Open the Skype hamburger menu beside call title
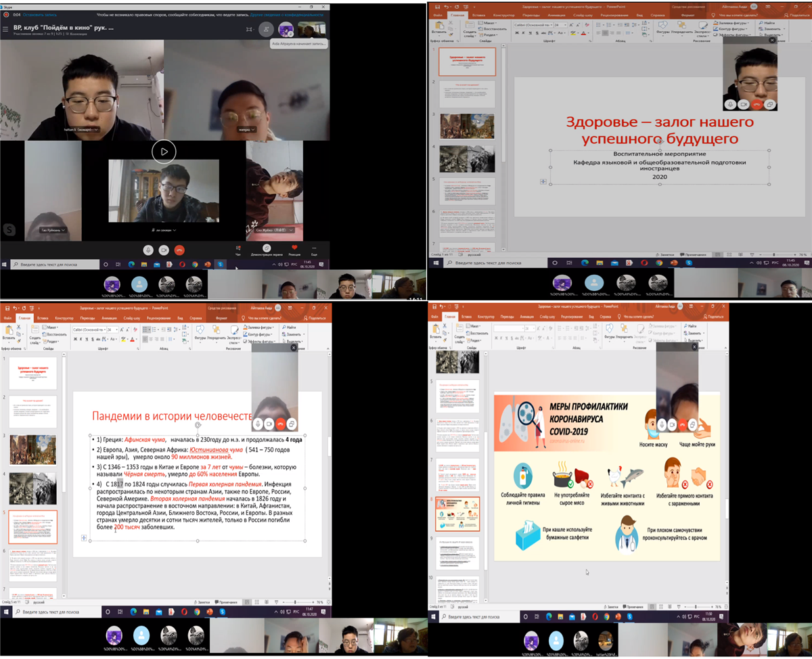The image size is (812, 659). pos(5,28)
